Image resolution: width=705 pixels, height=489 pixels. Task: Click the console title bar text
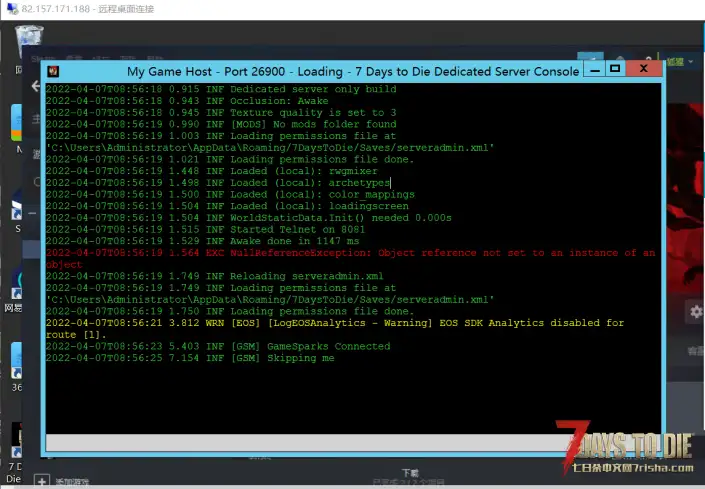(353, 71)
